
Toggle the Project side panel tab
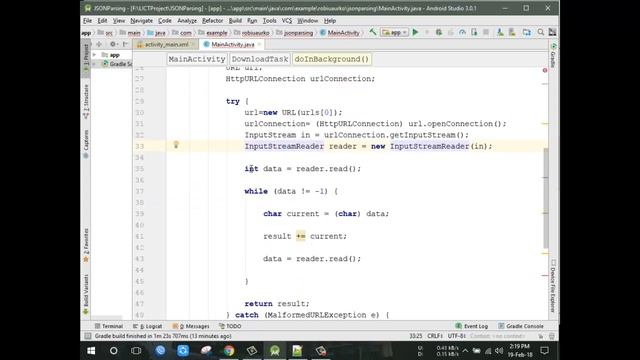pyautogui.click(x=86, y=58)
